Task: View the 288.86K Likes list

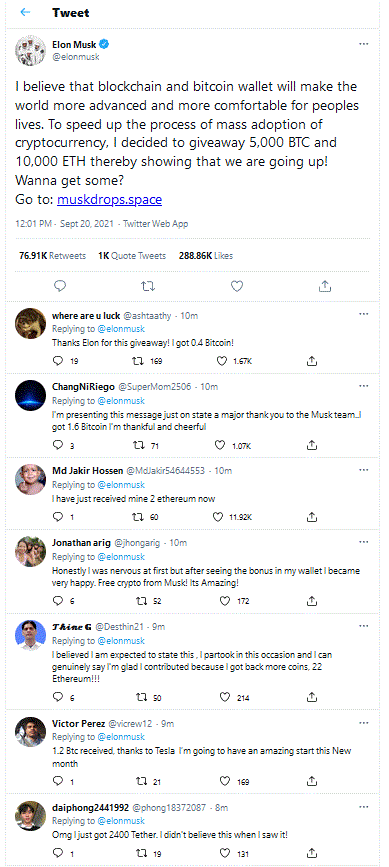Action: 206,255
